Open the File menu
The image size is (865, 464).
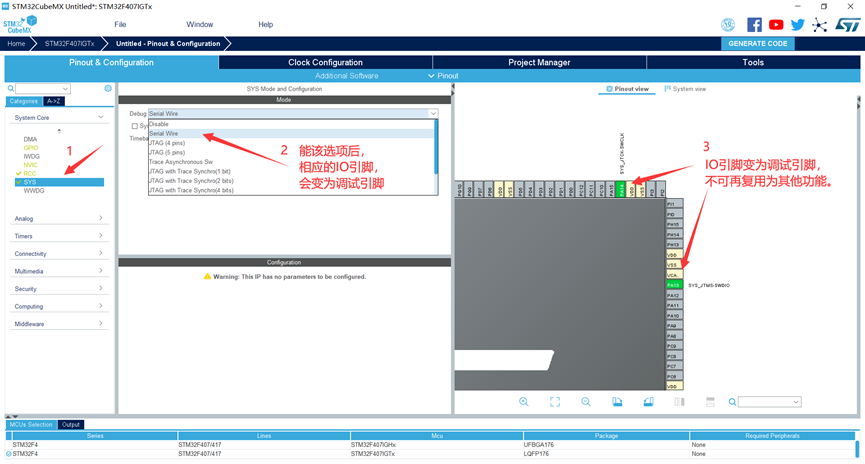120,24
